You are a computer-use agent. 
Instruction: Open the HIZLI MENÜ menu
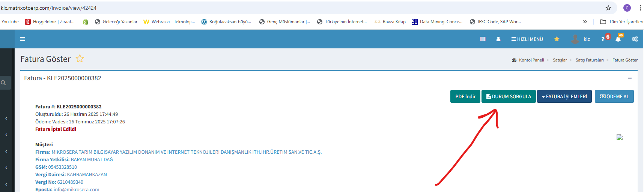pyautogui.click(x=527, y=39)
